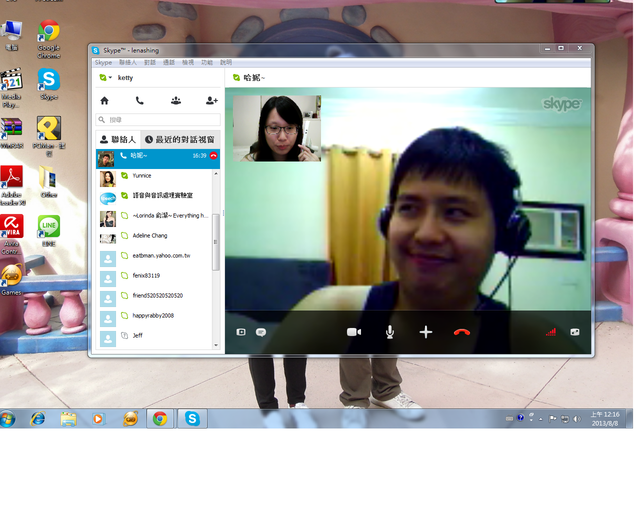Open the Games desktop shortcut
640x512 pixels.
[11, 280]
